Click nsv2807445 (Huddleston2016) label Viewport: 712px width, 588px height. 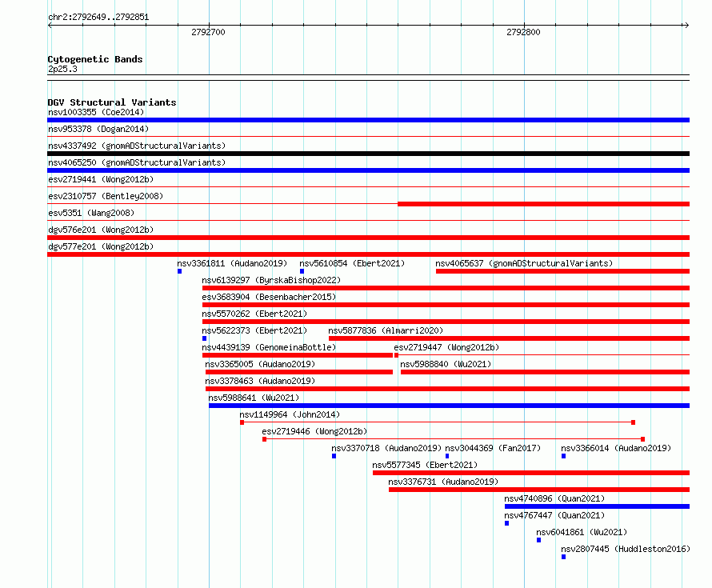[626, 549]
